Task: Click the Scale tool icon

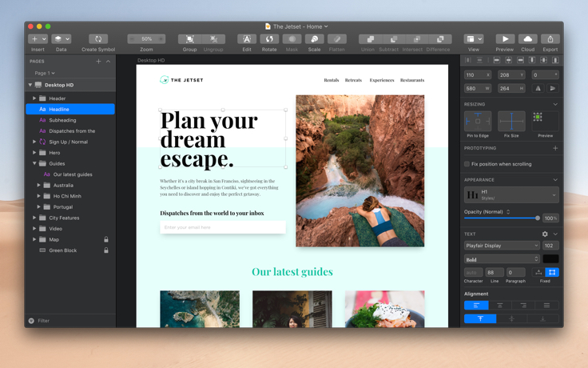Action: [x=314, y=39]
